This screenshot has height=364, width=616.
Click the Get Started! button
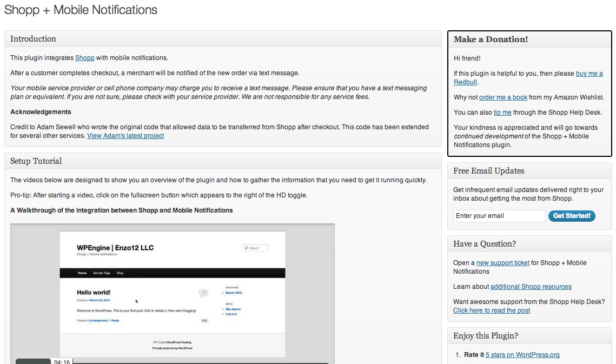[572, 216]
